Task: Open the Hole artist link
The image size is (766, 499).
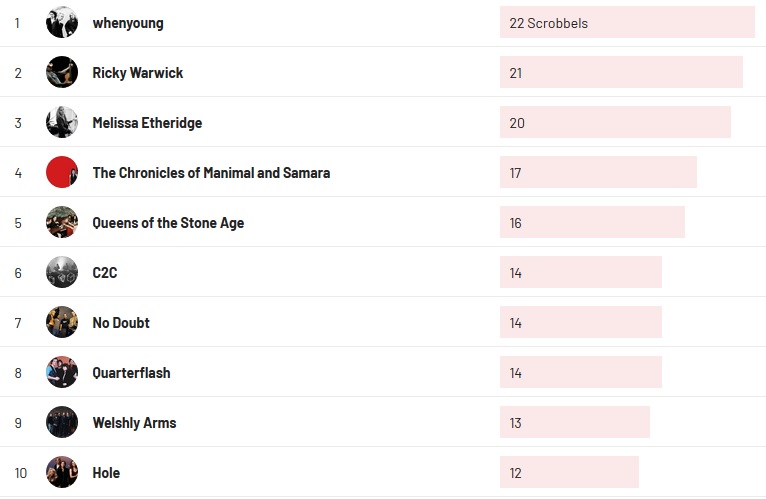Action: tap(106, 473)
